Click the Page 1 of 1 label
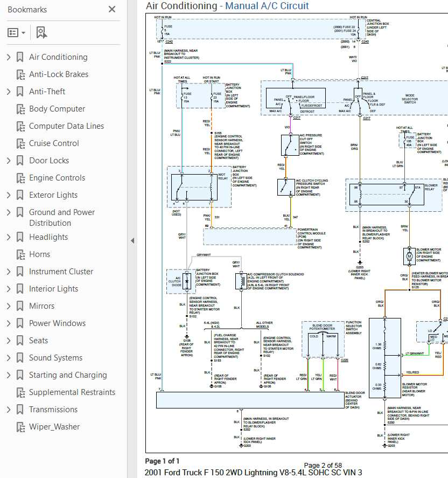The height and width of the screenshot is (478, 448). tap(162, 461)
